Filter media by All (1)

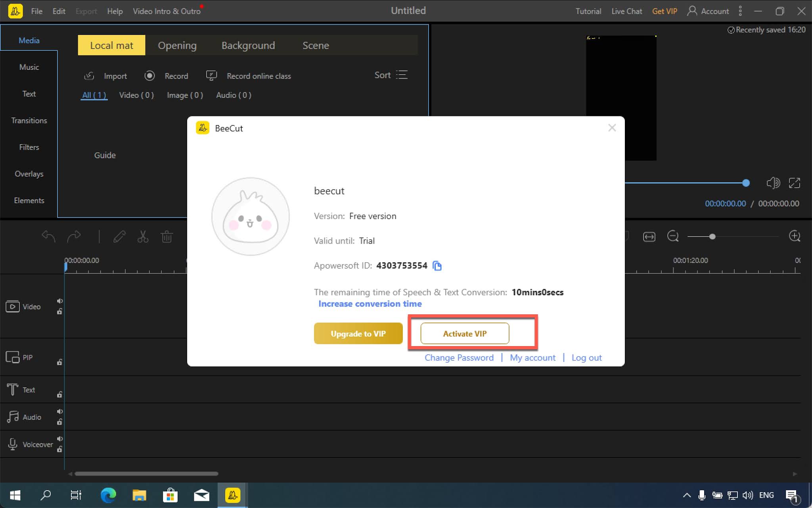(x=94, y=95)
